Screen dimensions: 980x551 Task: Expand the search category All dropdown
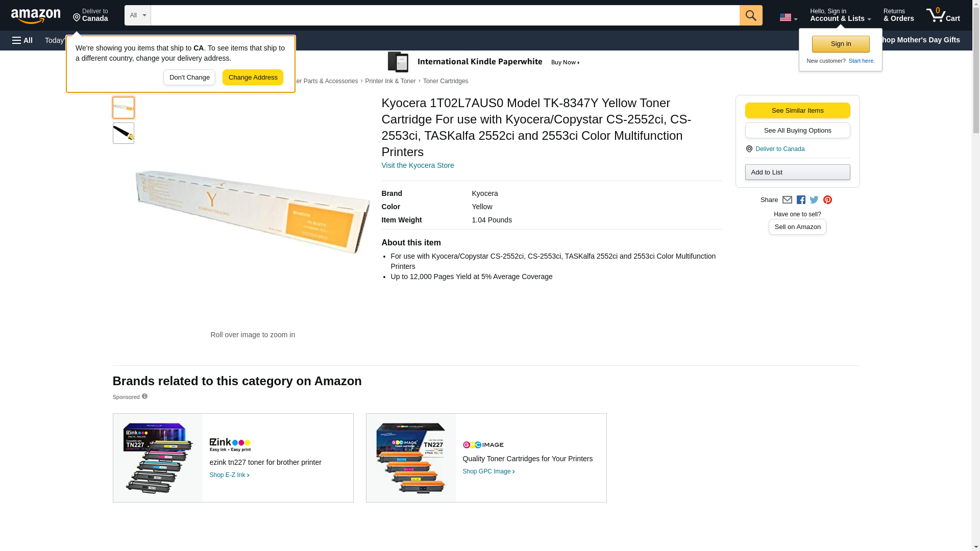138,15
